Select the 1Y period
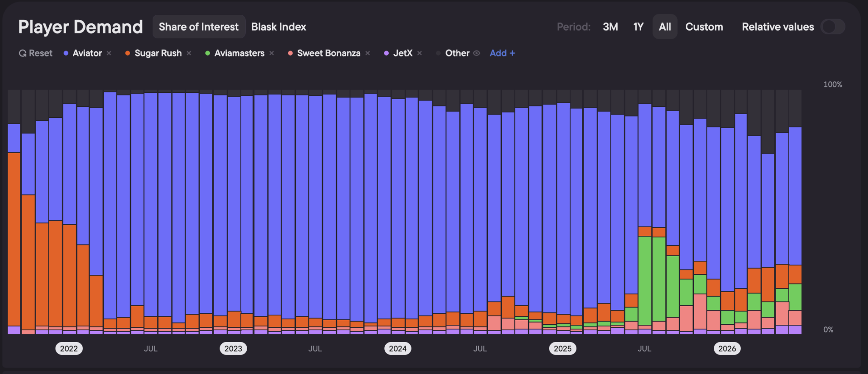The image size is (868, 374). coord(638,27)
